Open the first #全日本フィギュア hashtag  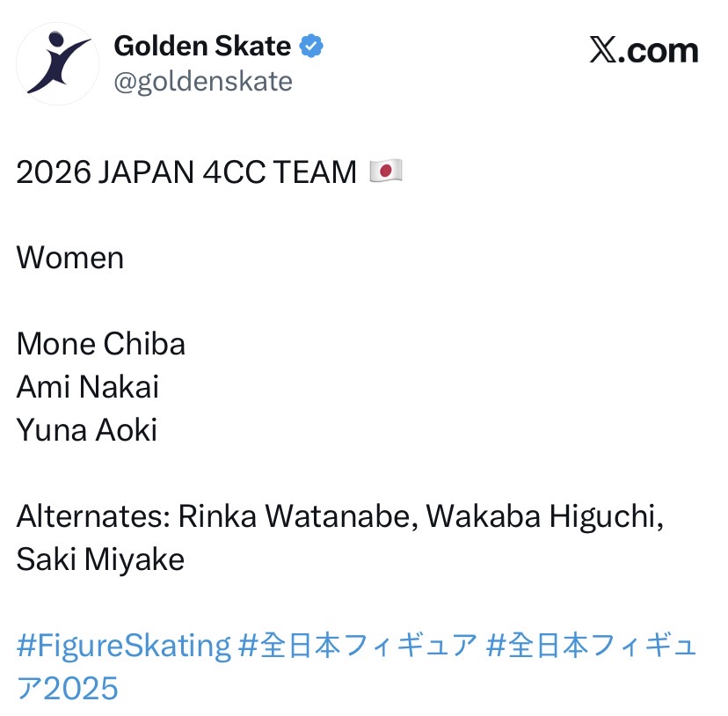tap(358, 646)
